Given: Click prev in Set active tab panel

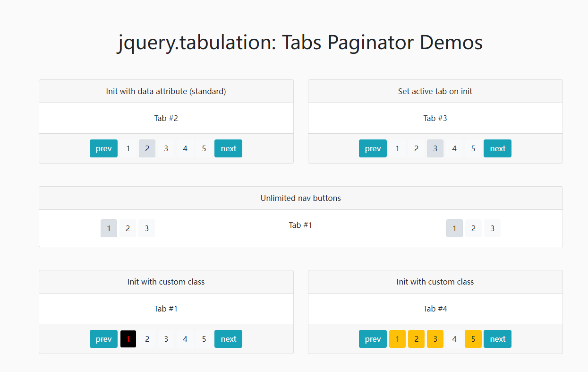Looking at the screenshot, I should 373,148.
